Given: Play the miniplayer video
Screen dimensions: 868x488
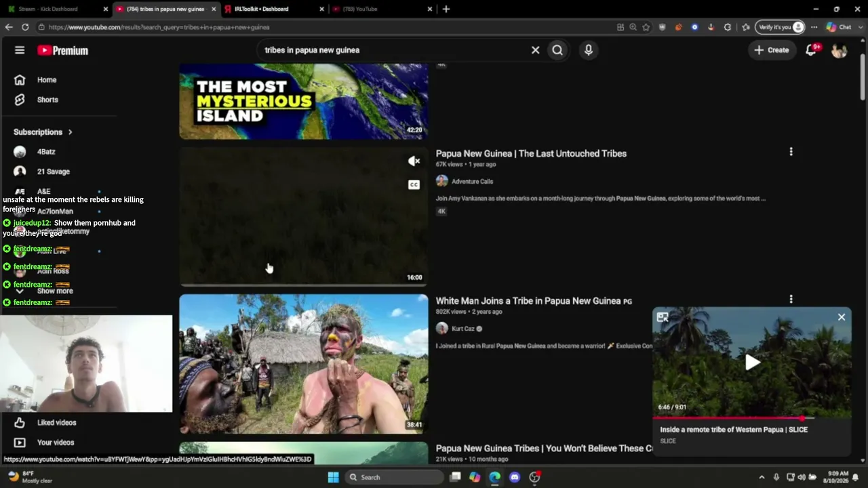Looking at the screenshot, I should click(752, 363).
